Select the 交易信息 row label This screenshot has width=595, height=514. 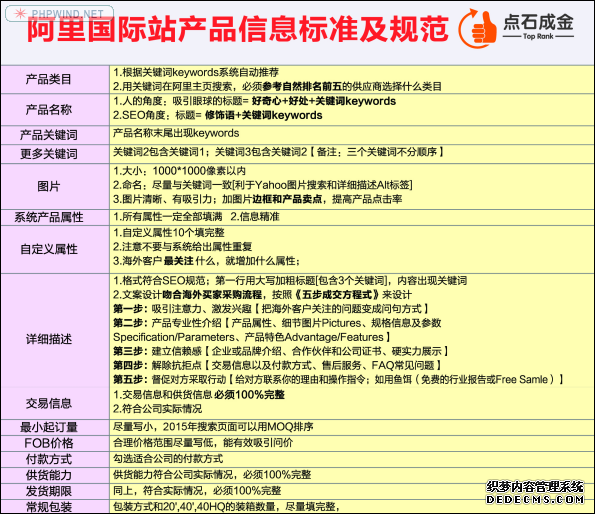(x=49, y=403)
